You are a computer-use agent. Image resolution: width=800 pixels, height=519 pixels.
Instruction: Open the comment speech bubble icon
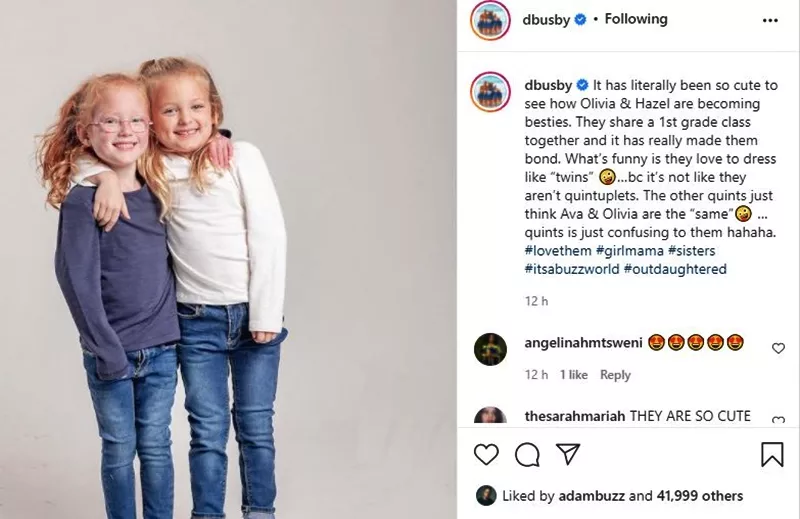point(527,454)
